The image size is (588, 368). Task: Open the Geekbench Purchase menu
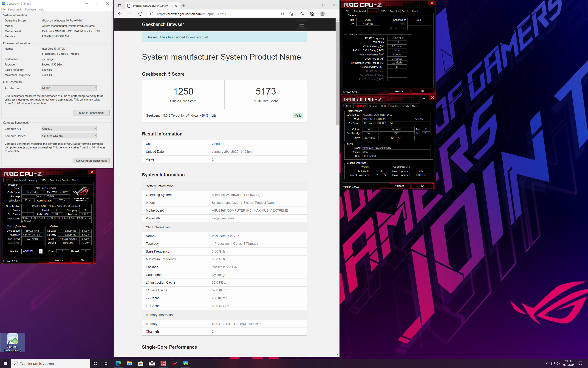pos(30,9)
